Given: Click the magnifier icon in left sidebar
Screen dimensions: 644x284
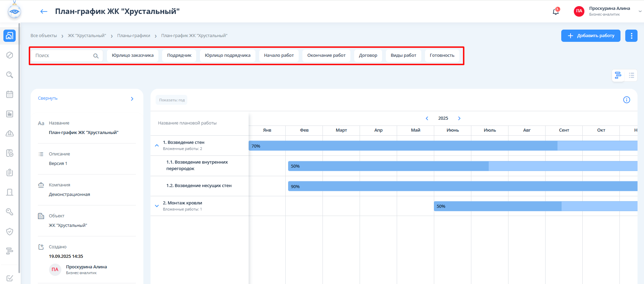Looking at the screenshot, I should (x=10, y=75).
